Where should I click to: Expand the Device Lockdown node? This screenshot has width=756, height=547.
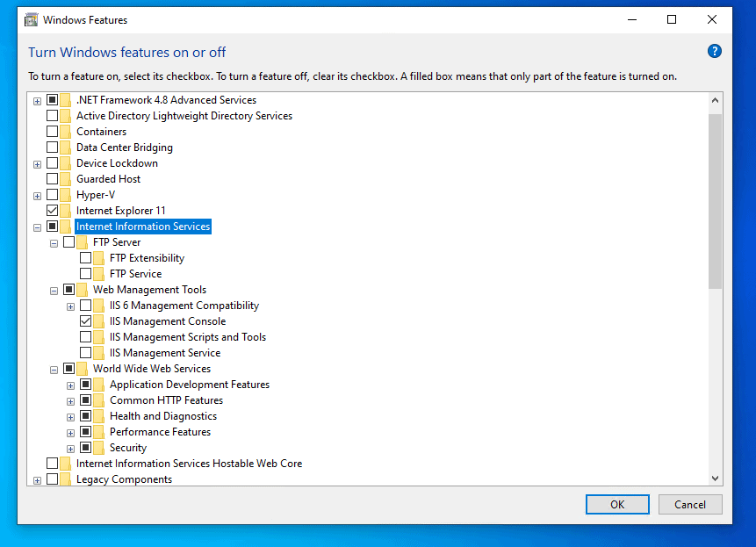(37, 164)
